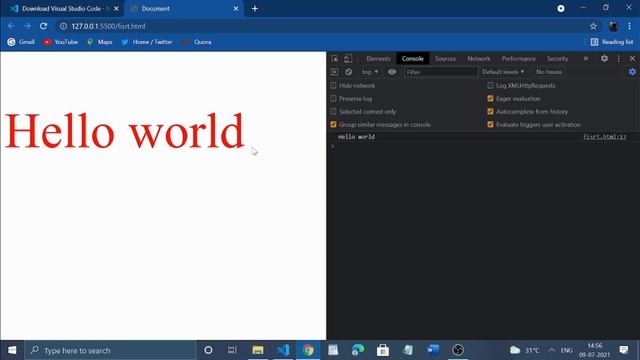Image resolution: width=640 pixels, height=360 pixels.
Task: Close the Document tab
Action: pos(236,9)
